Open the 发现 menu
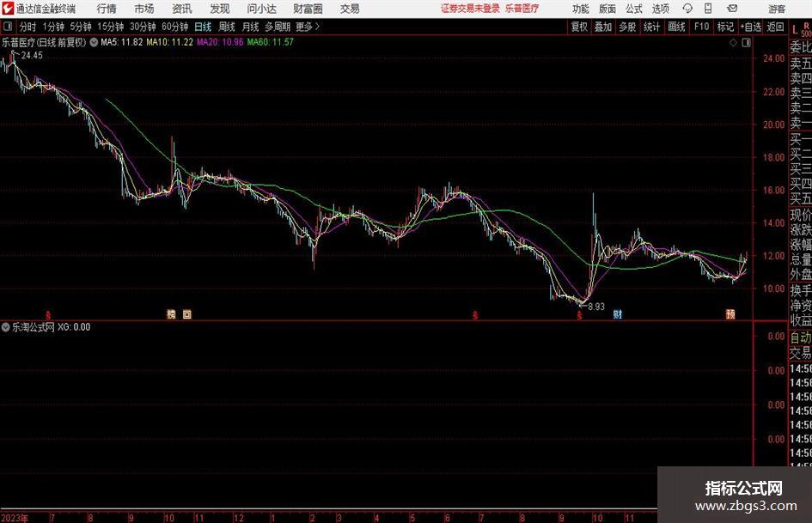Image resolution: width=812 pixels, height=523 pixels. click(220, 9)
